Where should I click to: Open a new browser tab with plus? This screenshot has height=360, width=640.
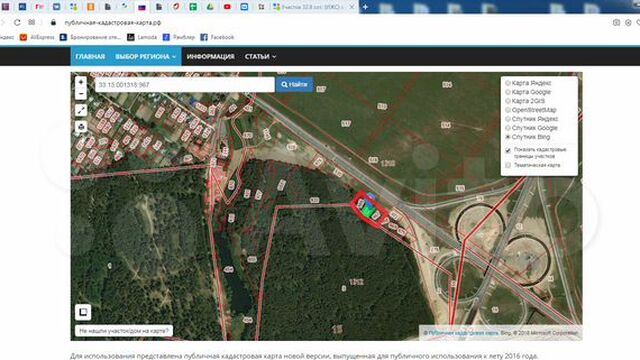(x=365, y=7)
